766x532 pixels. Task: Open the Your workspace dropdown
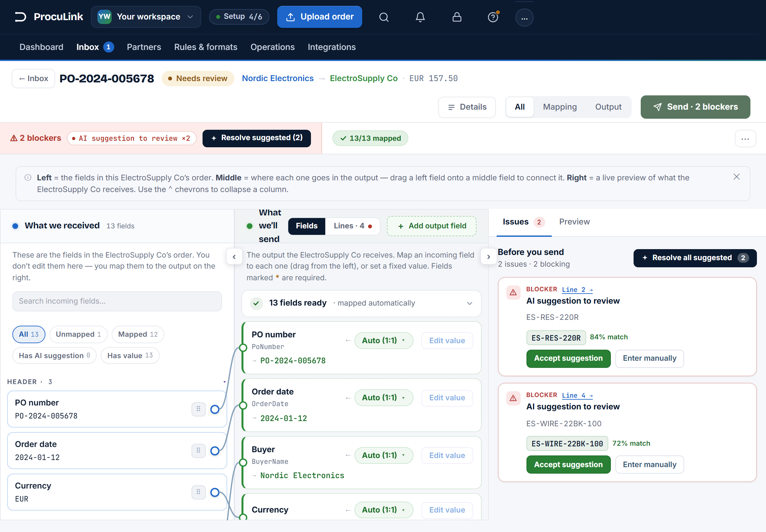click(146, 17)
